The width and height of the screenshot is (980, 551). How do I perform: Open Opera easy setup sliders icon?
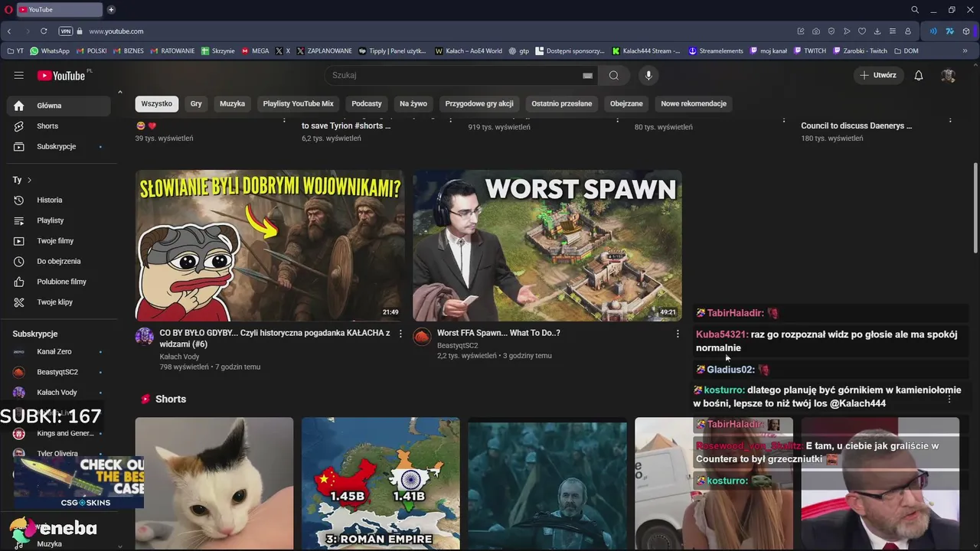[x=893, y=31]
